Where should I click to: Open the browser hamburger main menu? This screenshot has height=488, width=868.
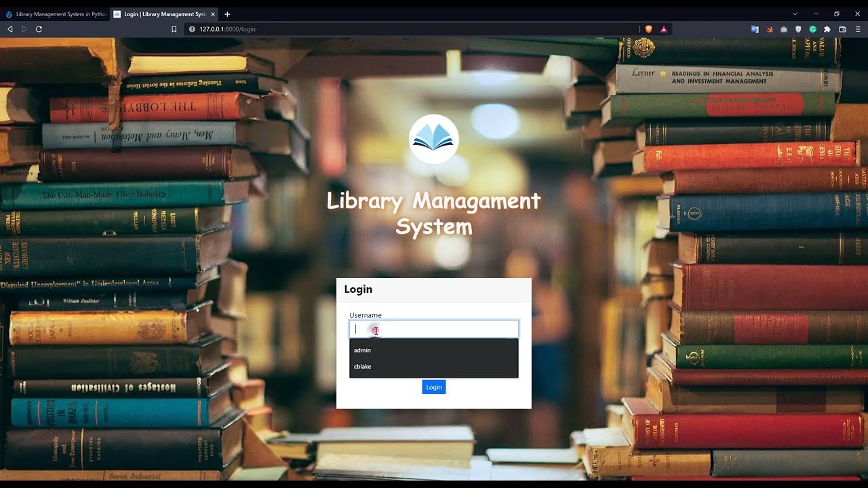[x=858, y=29]
